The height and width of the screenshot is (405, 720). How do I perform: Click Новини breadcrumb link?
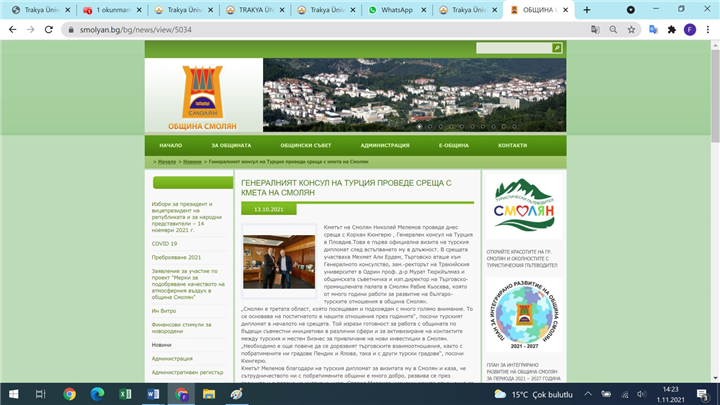pos(192,162)
